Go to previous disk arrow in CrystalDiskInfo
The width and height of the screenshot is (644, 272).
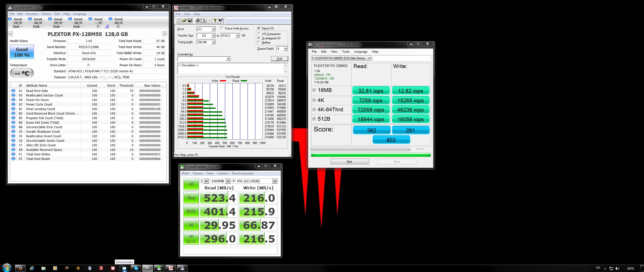11,33
